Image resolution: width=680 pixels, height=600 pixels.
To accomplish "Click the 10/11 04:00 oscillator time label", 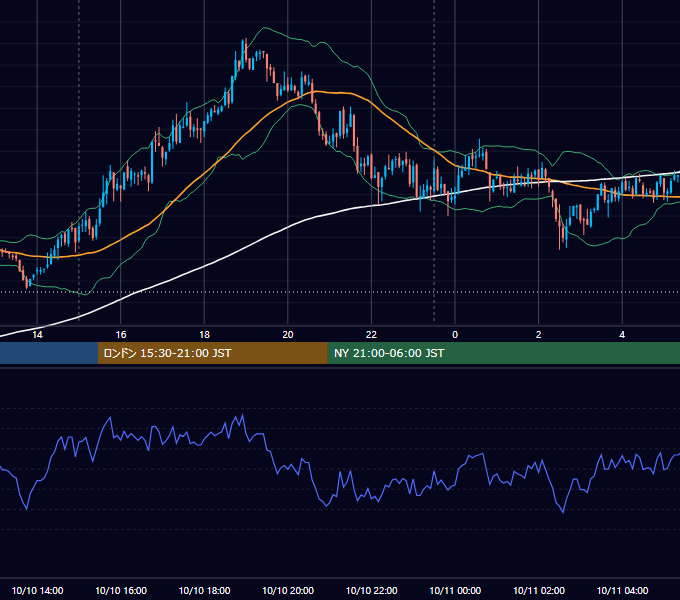I will pyautogui.click(x=622, y=590).
